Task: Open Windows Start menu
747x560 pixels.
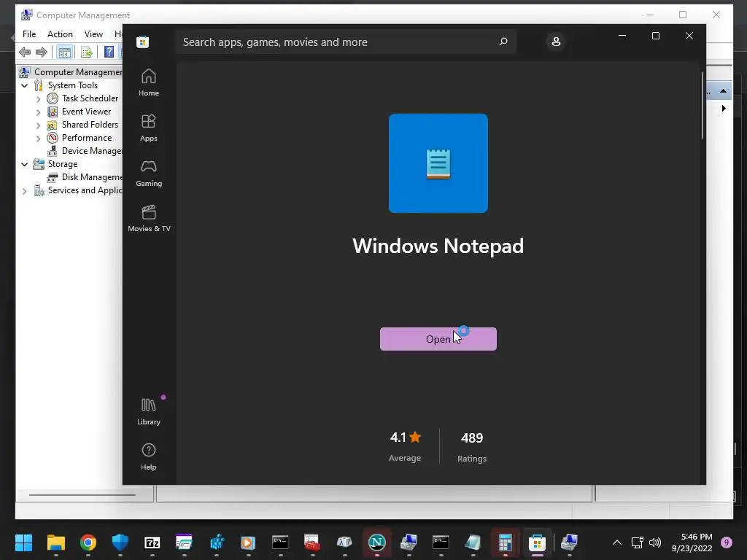Action: (23, 542)
